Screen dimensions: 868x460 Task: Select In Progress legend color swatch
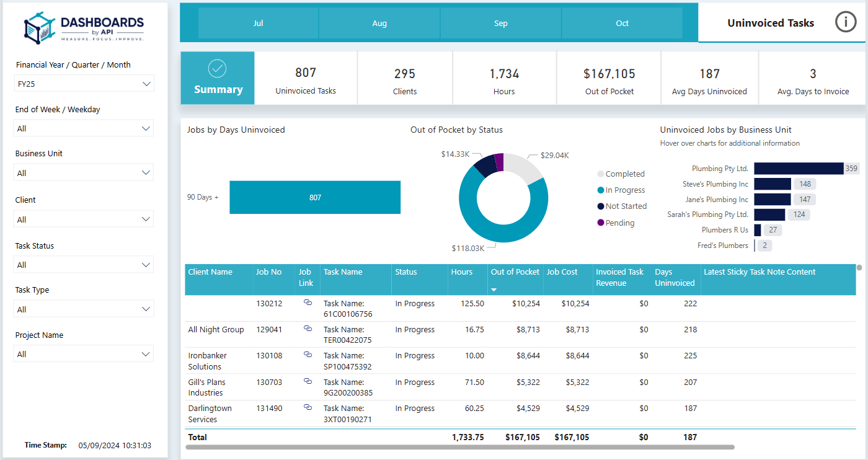point(601,190)
